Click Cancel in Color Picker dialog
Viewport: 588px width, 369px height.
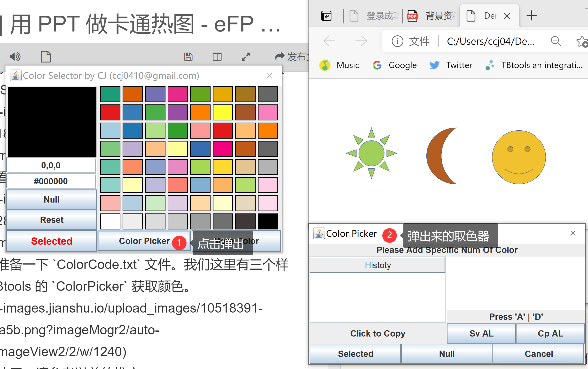tap(539, 354)
